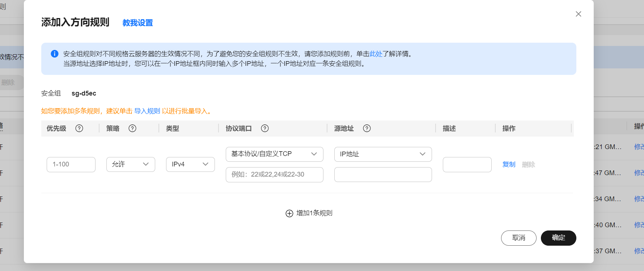
Task: Open the 导入规则 import link
Action: tap(147, 111)
